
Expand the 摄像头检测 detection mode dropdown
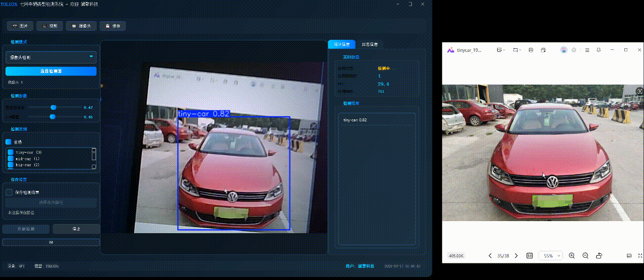coord(51,57)
